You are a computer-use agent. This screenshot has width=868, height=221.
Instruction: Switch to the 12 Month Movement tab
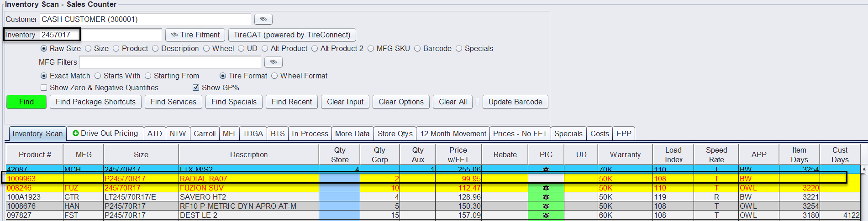click(453, 134)
